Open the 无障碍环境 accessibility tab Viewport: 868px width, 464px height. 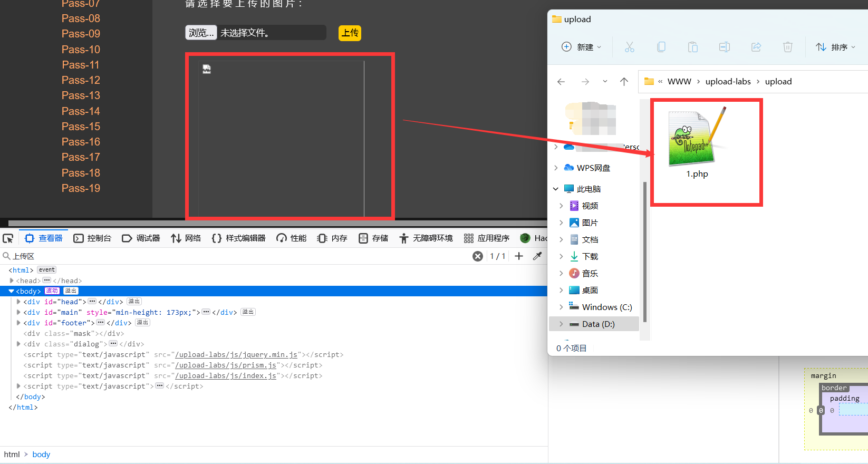point(426,238)
